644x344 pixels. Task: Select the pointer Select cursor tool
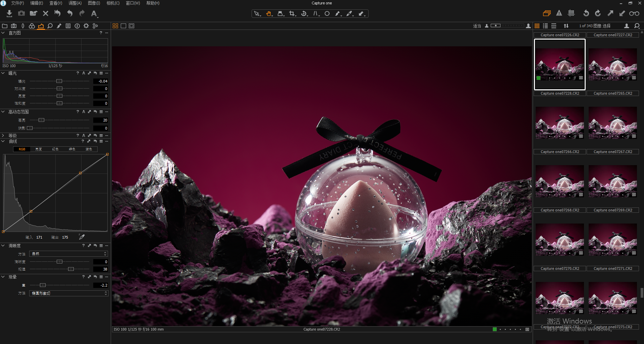(x=257, y=14)
